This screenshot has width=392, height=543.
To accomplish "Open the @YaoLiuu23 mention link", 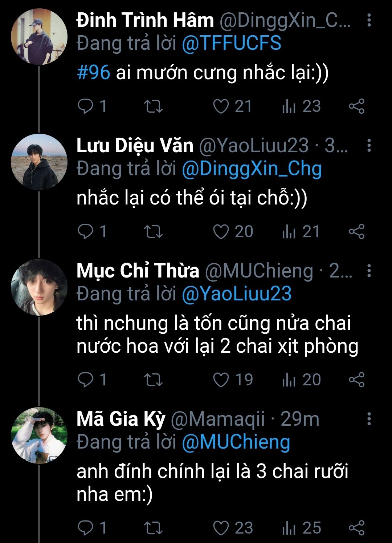I will pos(236,294).
